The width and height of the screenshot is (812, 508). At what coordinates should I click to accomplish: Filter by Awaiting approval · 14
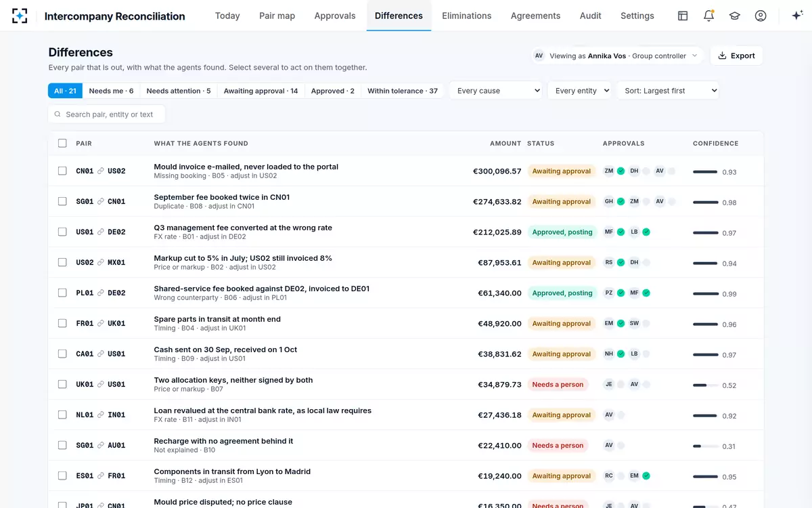point(261,91)
